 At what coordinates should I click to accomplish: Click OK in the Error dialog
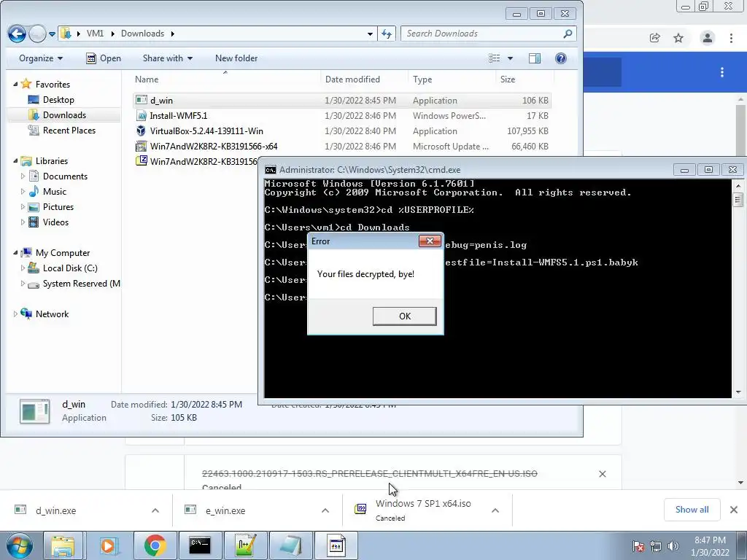[x=404, y=316]
